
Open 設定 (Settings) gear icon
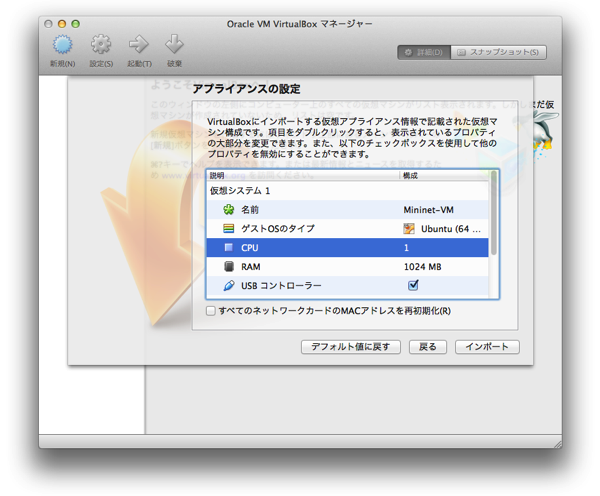click(101, 45)
